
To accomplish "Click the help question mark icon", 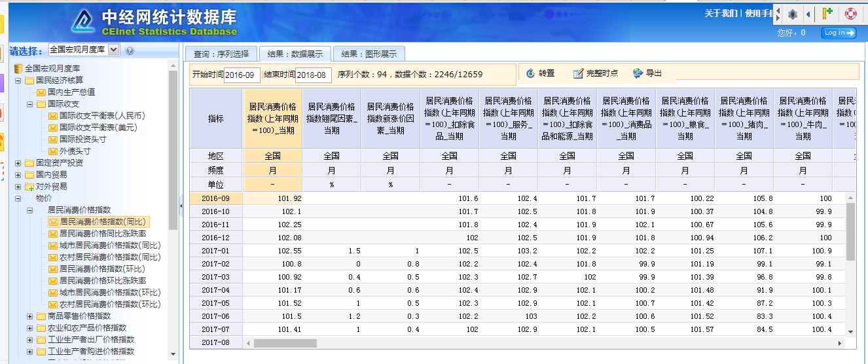I will 130,50.
